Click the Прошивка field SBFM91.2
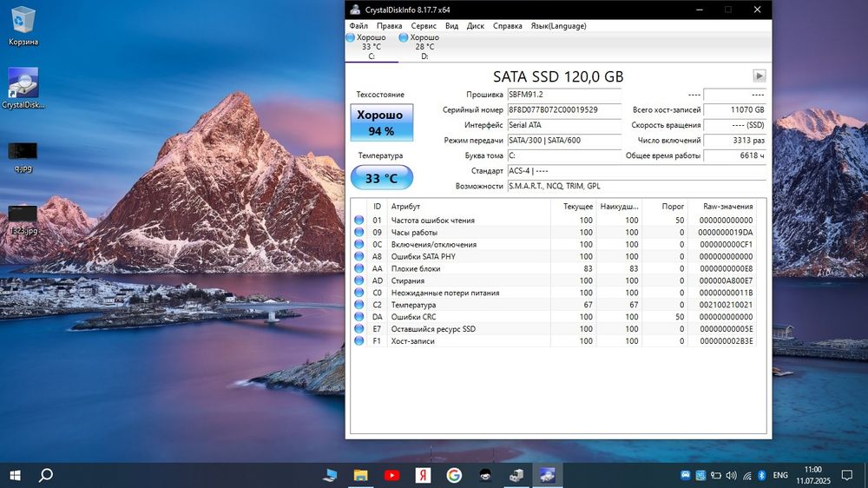 click(x=564, y=95)
